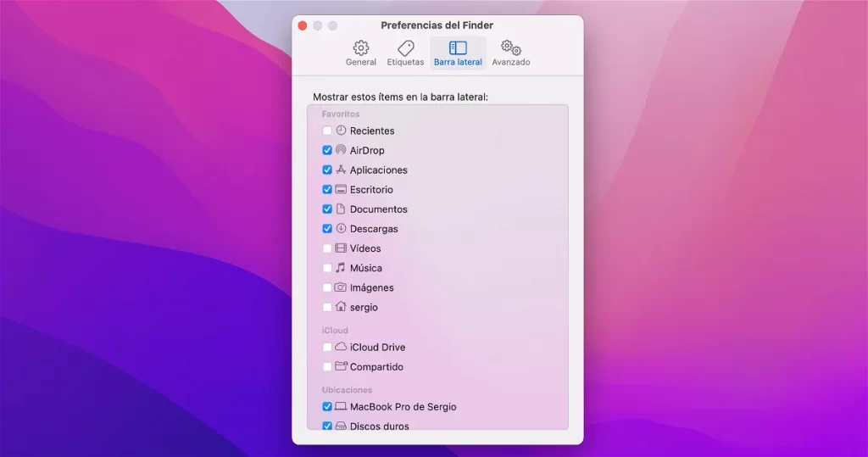This screenshot has width=868, height=457.
Task: Disable the Escritorio checkbox
Action: (x=327, y=189)
